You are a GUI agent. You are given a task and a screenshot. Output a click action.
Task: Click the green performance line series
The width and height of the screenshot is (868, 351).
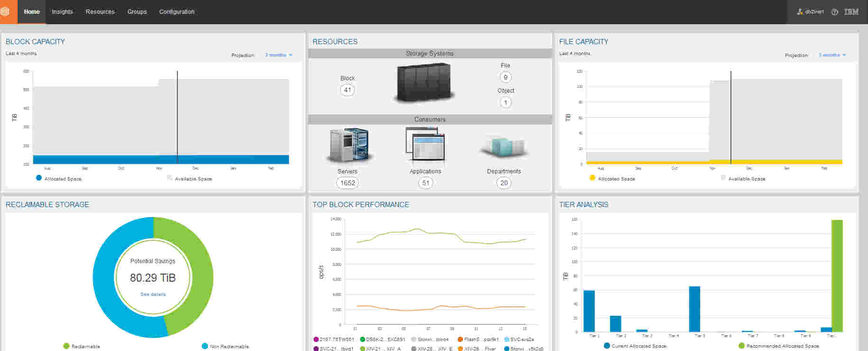441,233
